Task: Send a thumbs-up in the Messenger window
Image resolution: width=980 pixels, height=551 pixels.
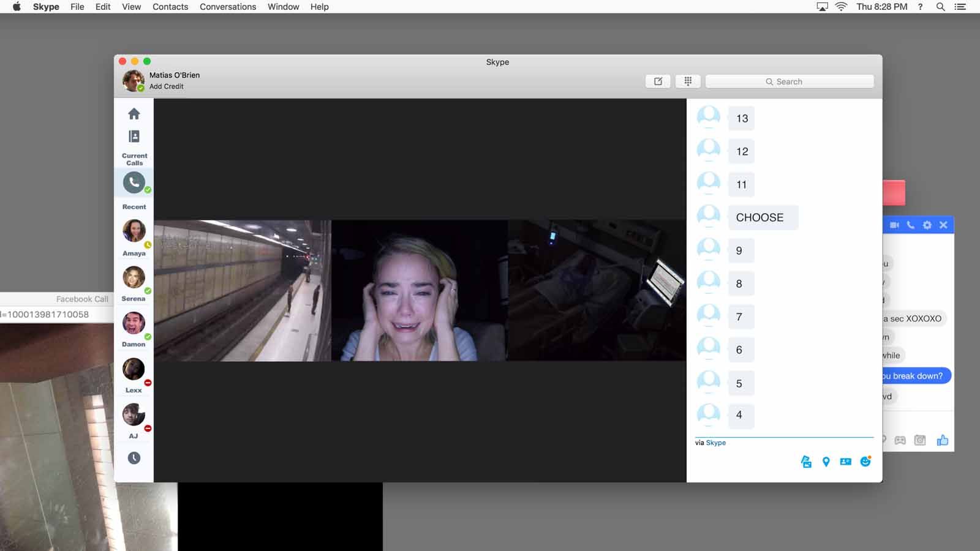Action: (x=943, y=440)
